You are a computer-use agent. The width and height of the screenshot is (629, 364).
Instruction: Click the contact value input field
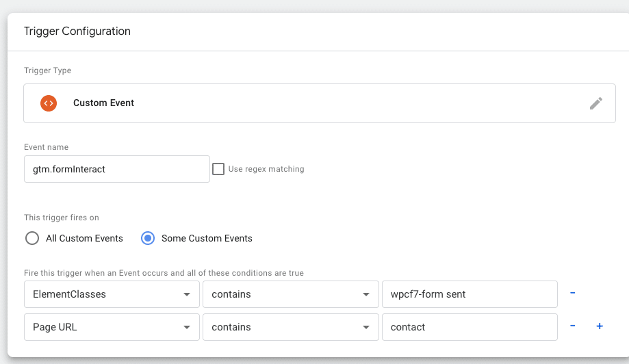point(469,327)
